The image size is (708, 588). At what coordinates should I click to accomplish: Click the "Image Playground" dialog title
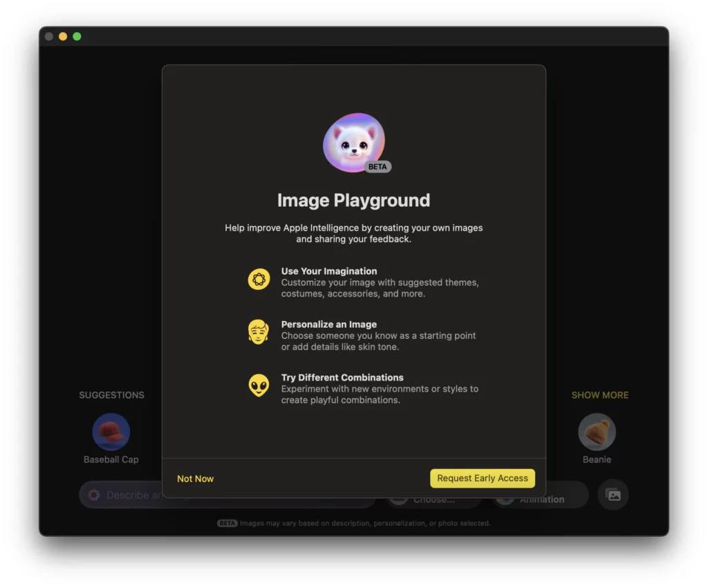[x=353, y=200]
